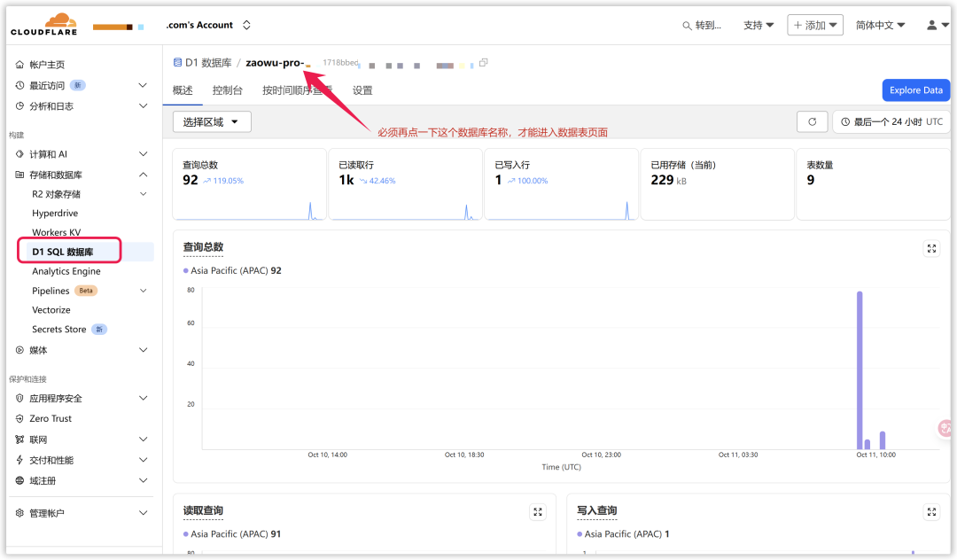The image size is (957, 560).
Task: Click the 查询总数 metric card
Action: tap(249, 184)
